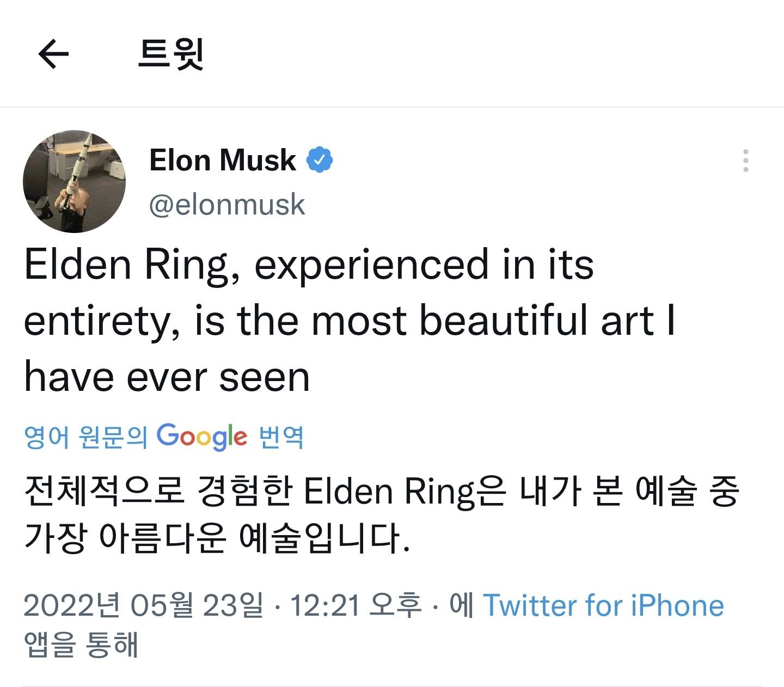Click 아름다운 in the translated text
This screenshot has width=784, height=687.
click(162, 538)
